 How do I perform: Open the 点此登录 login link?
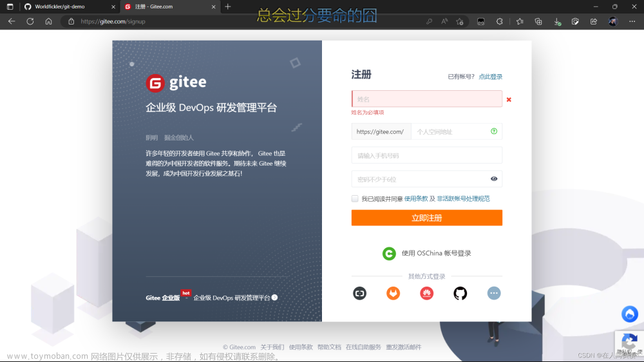point(490,77)
